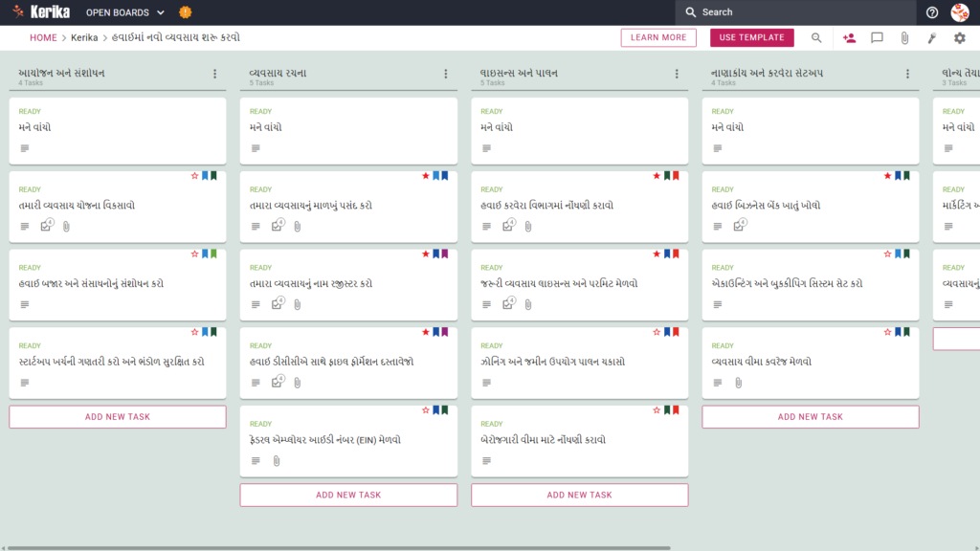Toggle star on હવાઈ કરવેરા વિભાગમાં નોંધણી card
The height and width of the screenshot is (551, 980).
tap(657, 176)
